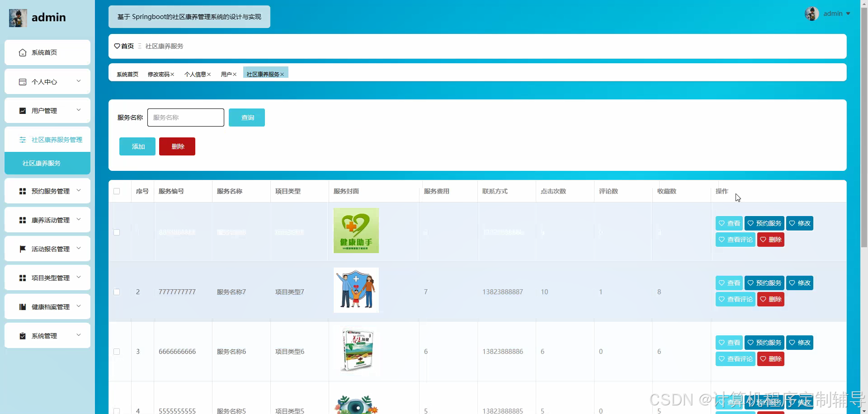Image resolution: width=868 pixels, height=414 pixels.
Task: Close the 用户 tab with its X
Action: (x=235, y=75)
